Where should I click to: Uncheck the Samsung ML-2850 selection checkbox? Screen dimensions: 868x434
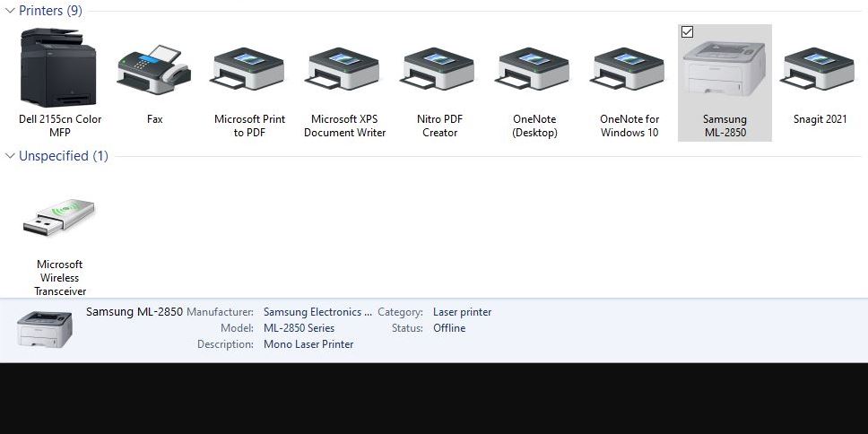(x=687, y=32)
